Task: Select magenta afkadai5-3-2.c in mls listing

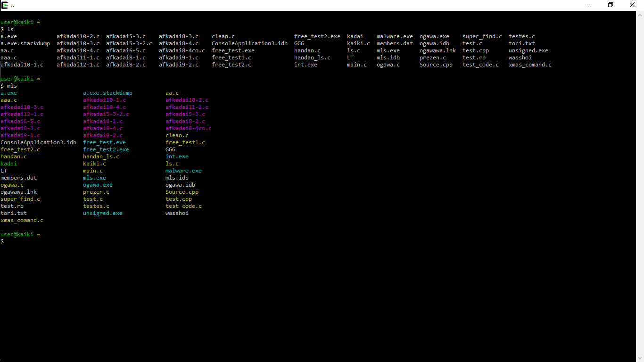Action: [x=106, y=114]
